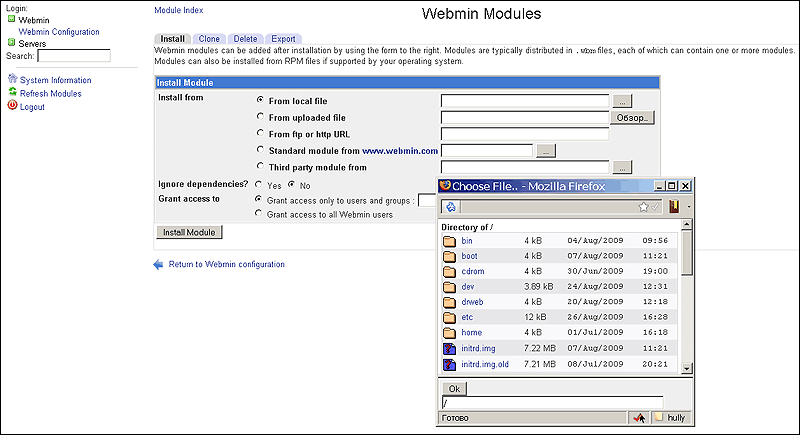
Task: Click the Install Module button
Action: pyautogui.click(x=189, y=233)
